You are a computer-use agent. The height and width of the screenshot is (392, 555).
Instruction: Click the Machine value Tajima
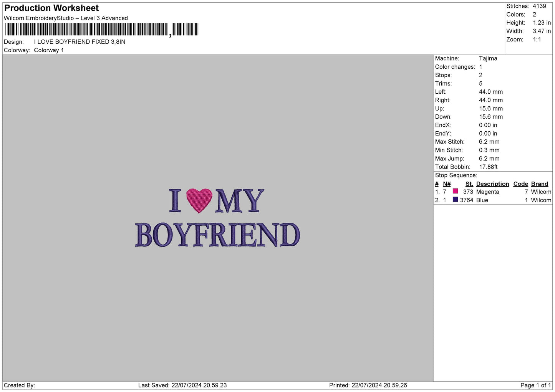point(488,58)
